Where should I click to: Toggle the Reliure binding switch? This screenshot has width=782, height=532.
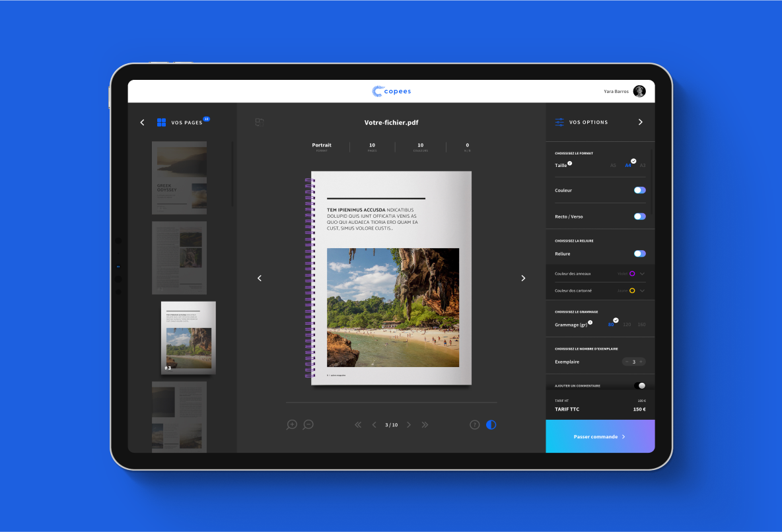(639, 253)
